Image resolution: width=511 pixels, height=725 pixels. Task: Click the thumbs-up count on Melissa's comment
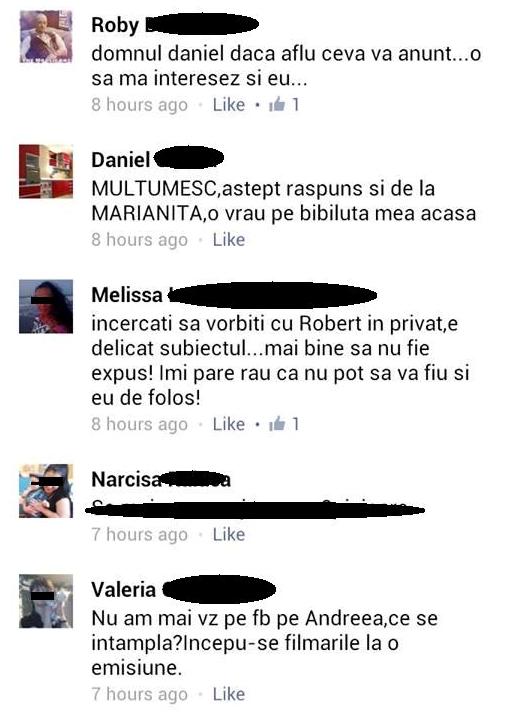(x=284, y=424)
